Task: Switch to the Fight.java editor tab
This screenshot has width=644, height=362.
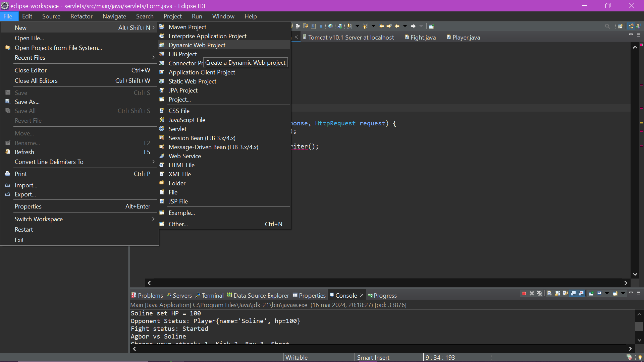Action: (421, 37)
